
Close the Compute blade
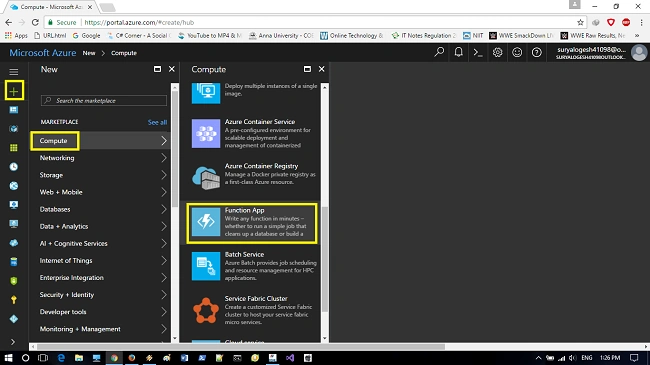[x=322, y=69]
